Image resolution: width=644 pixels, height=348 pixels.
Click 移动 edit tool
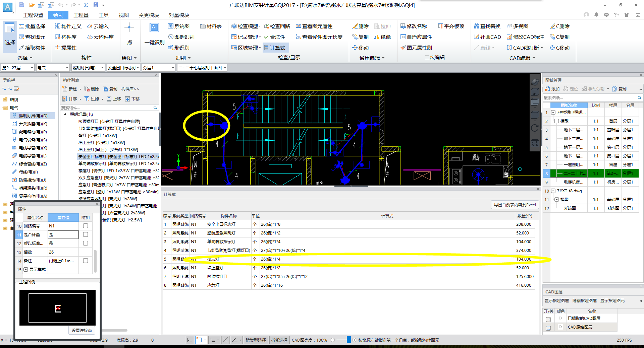coord(361,48)
